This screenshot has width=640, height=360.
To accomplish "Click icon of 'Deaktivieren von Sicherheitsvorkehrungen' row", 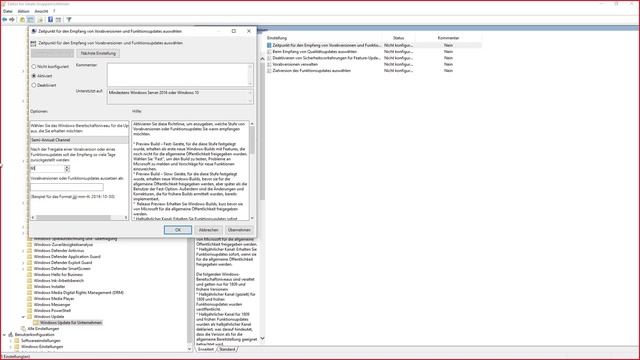I will coord(269,58).
